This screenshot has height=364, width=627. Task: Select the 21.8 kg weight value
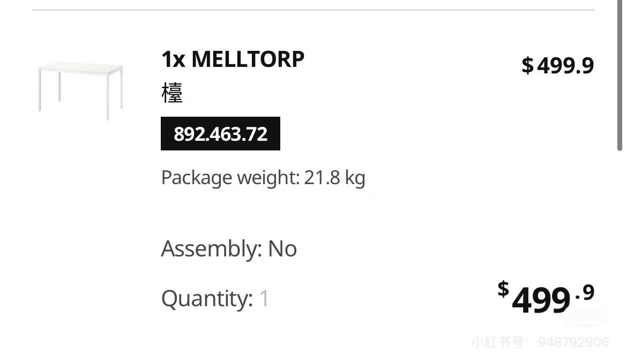[x=335, y=177]
